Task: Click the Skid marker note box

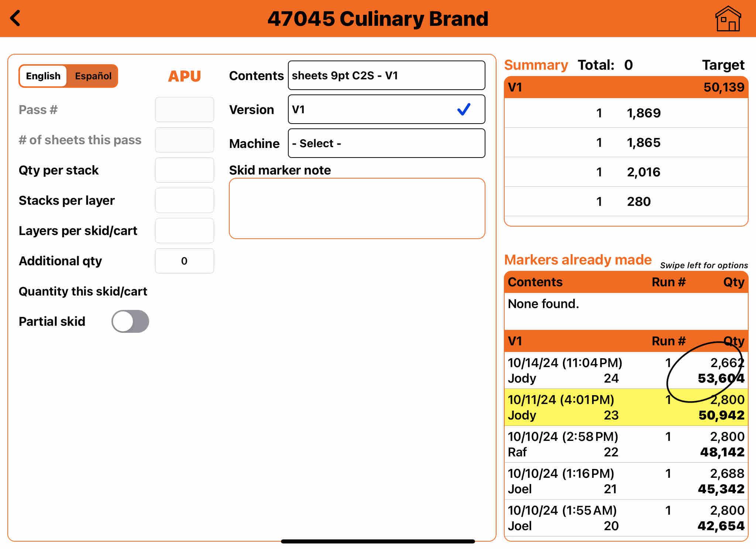Action: click(357, 208)
